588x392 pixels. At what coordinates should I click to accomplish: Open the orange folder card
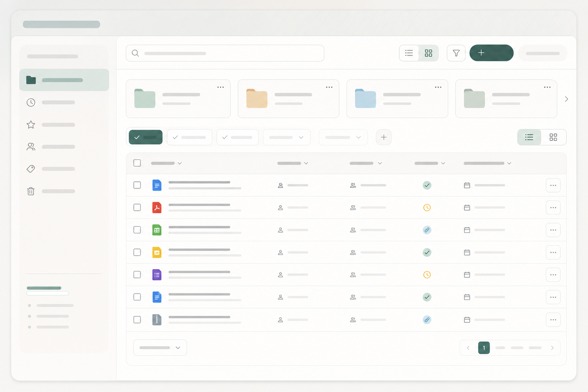tap(288, 99)
